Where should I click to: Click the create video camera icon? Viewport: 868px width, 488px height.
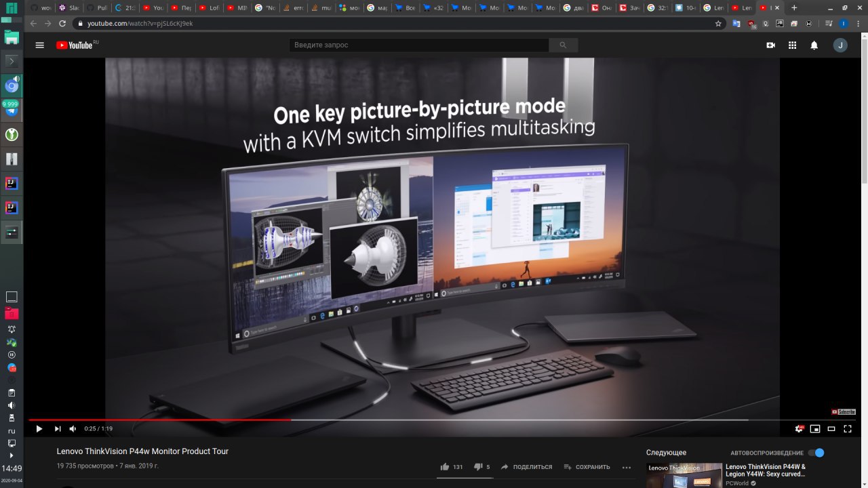(x=770, y=45)
